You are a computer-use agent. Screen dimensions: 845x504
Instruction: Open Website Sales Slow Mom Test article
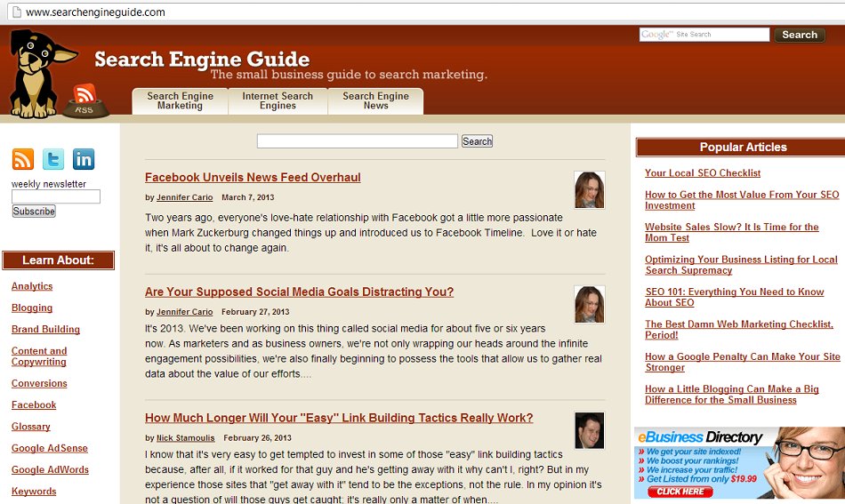point(732,232)
